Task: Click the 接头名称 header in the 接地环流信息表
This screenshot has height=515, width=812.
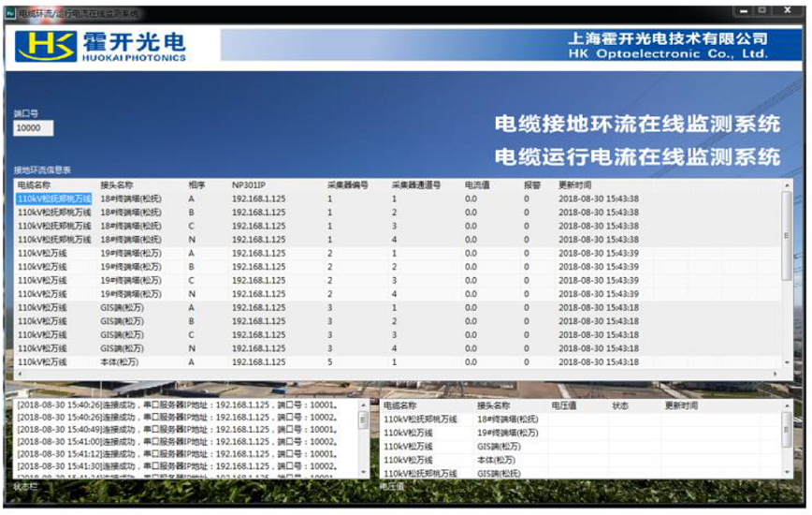Action: pos(117,185)
